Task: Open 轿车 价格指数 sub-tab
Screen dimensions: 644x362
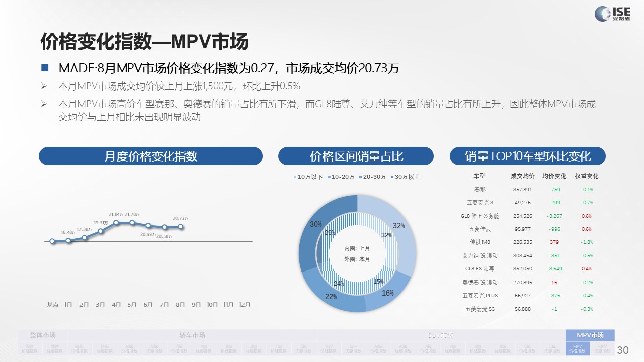Action: click(x=80, y=348)
